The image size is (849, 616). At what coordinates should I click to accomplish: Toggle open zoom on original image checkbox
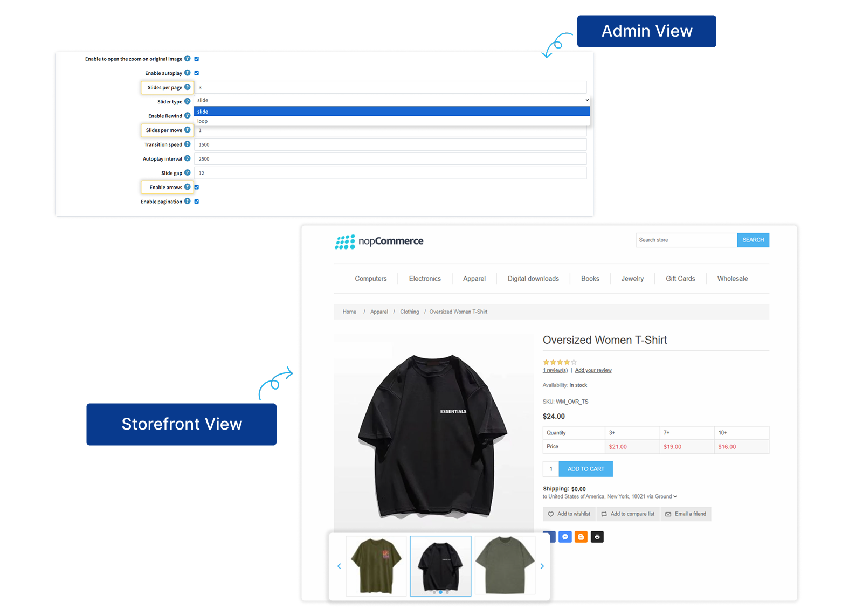coord(197,59)
